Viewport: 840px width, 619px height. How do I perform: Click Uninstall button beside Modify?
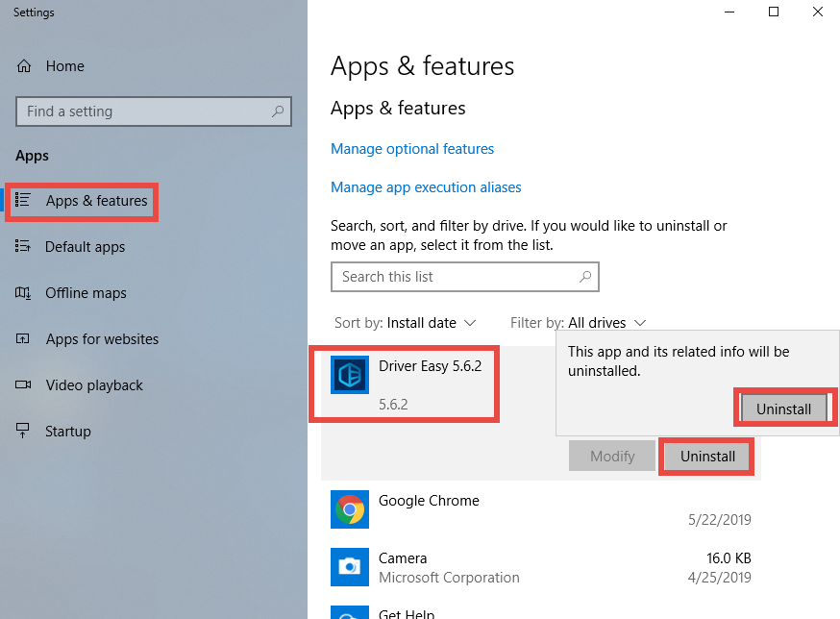tap(707, 456)
